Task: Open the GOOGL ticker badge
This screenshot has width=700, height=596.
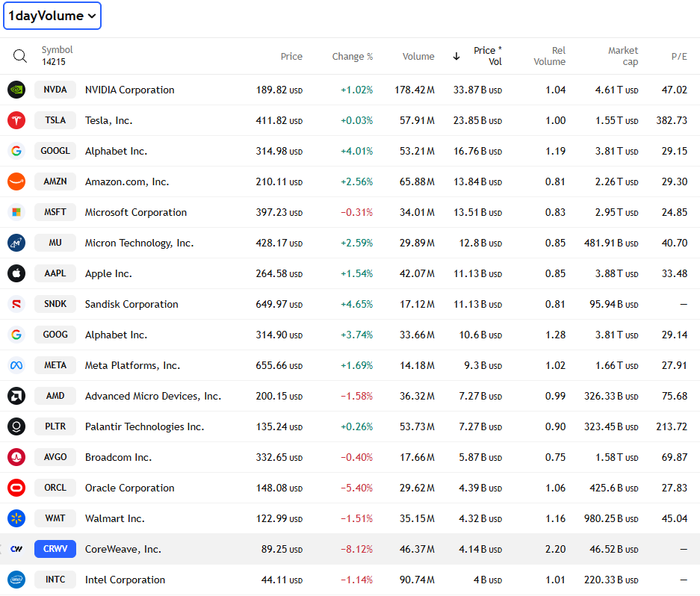Action: (x=55, y=151)
